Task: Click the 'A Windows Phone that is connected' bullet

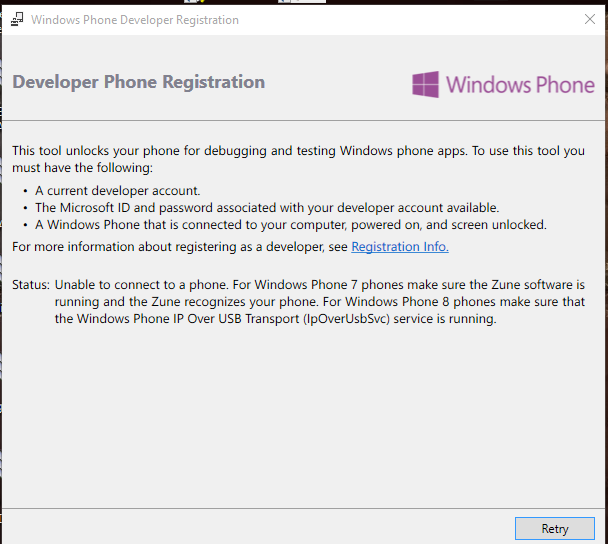Action: [291, 225]
